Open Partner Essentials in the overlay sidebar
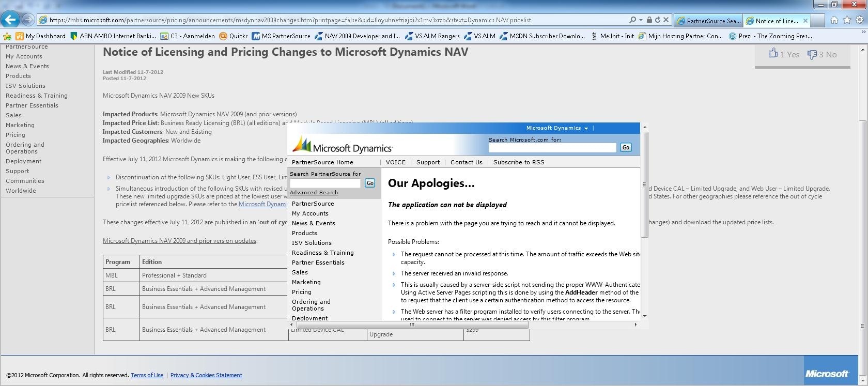Image resolution: width=868 pixels, height=386 pixels. pos(318,263)
